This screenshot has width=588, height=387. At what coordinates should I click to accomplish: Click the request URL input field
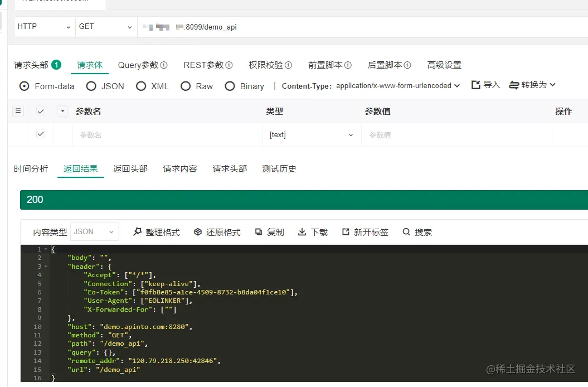pos(362,27)
